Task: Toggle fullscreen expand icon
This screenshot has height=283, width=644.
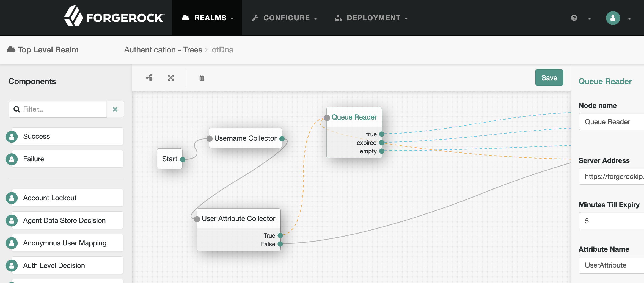Action: (x=171, y=78)
